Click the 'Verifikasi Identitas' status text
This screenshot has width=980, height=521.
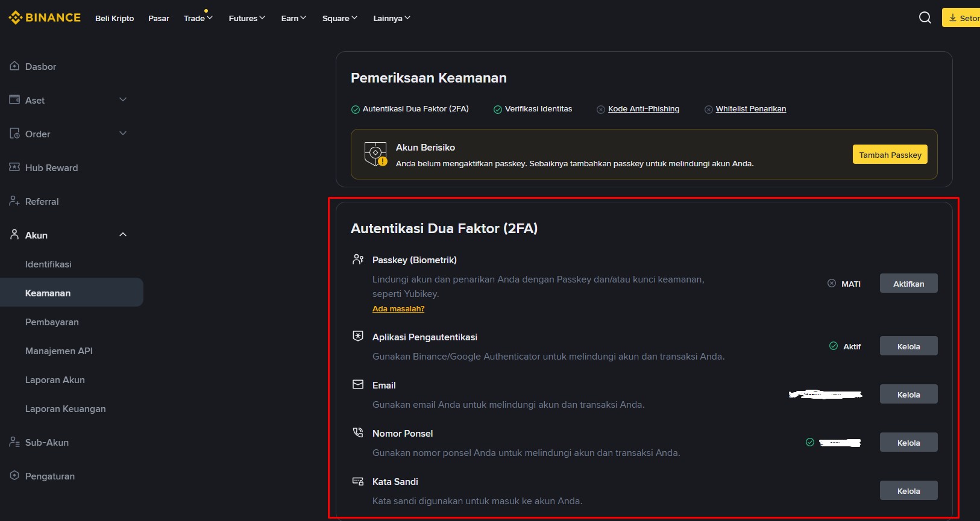click(x=539, y=109)
